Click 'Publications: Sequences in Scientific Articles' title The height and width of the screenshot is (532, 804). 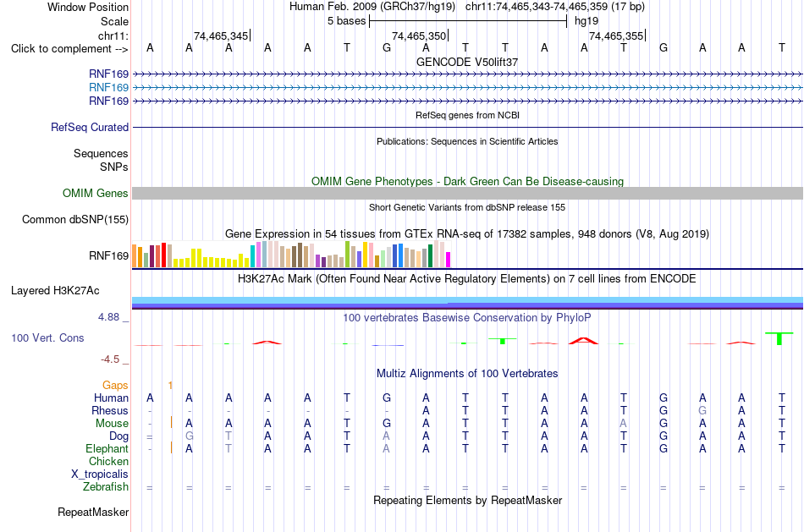[467, 141]
